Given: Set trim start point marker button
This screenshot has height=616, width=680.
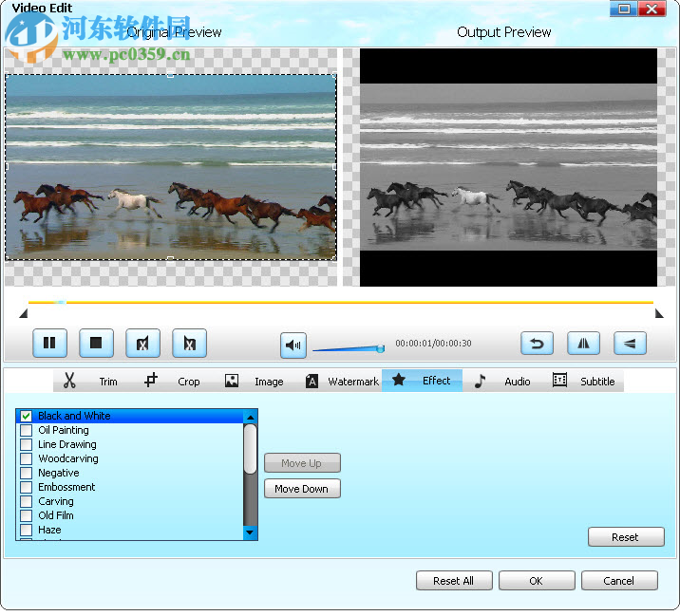Looking at the screenshot, I should [142, 344].
